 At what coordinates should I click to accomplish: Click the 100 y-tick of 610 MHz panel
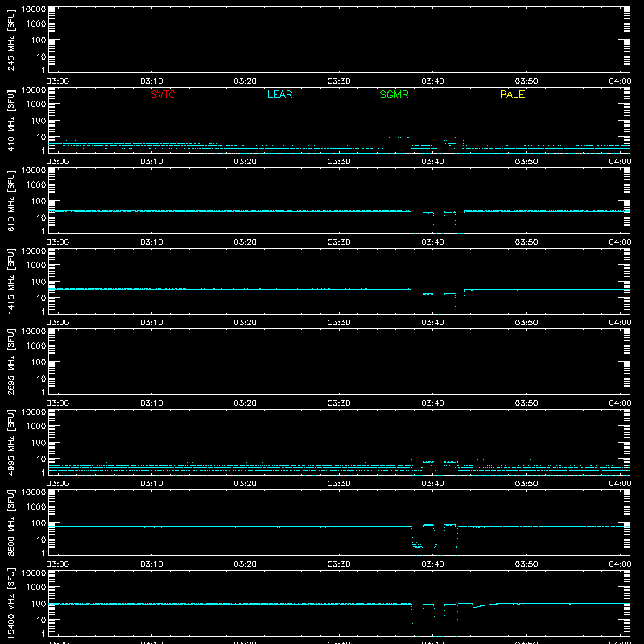39,201
